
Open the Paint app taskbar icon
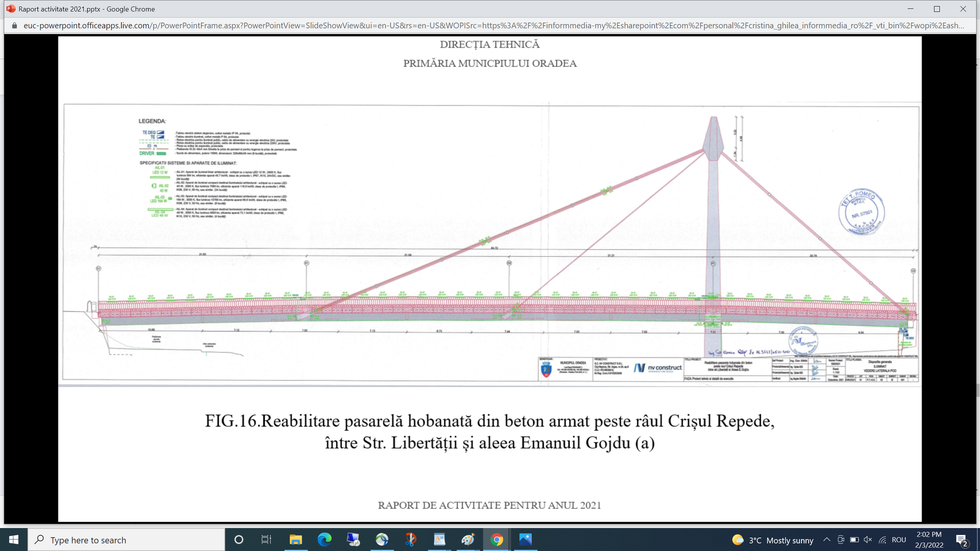click(x=468, y=540)
